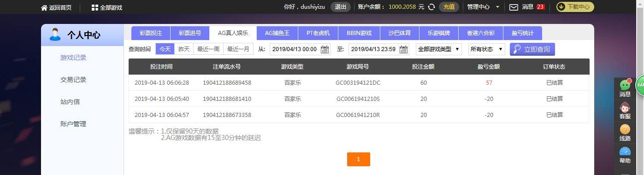This screenshot has width=644, height=175.
Task: Click the download arrow icon in 下载中心
Action: pyautogui.click(x=561, y=7)
